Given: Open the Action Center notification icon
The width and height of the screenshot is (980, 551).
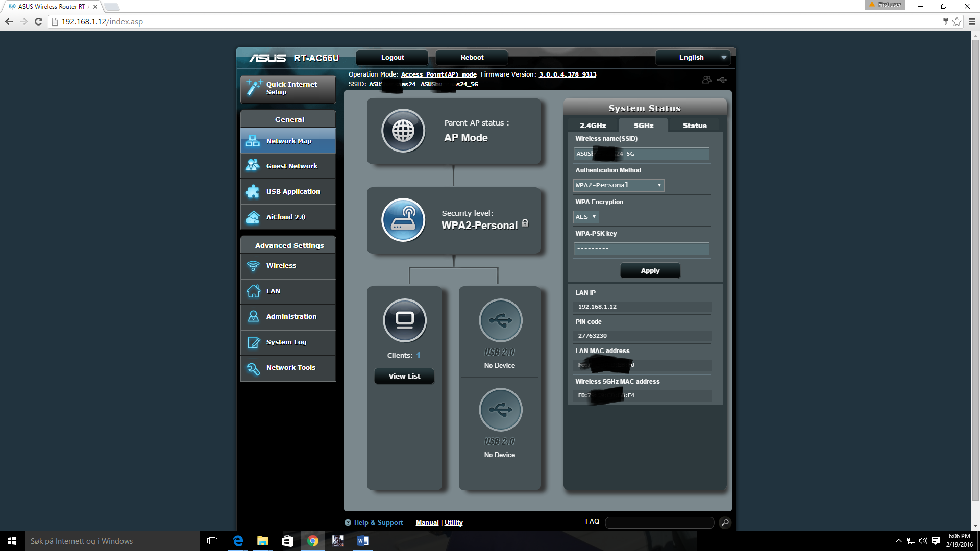Looking at the screenshot, I should pos(936,541).
